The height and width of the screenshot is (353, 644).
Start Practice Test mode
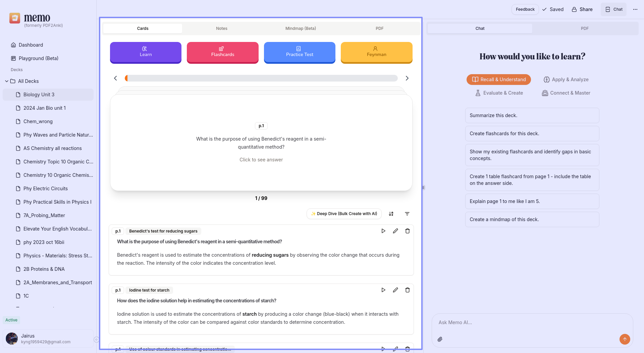(x=300, y=52)
